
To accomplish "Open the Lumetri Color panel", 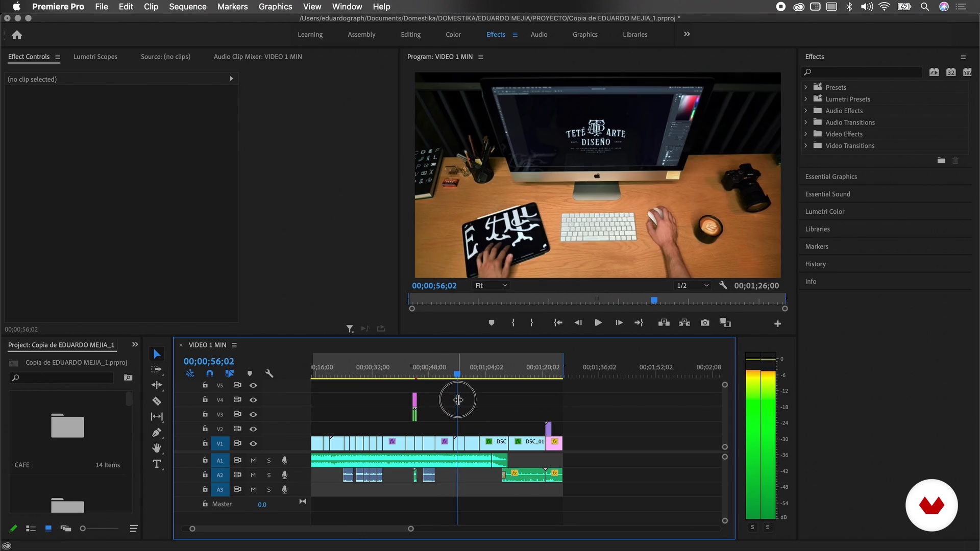I will click(825, 212).
